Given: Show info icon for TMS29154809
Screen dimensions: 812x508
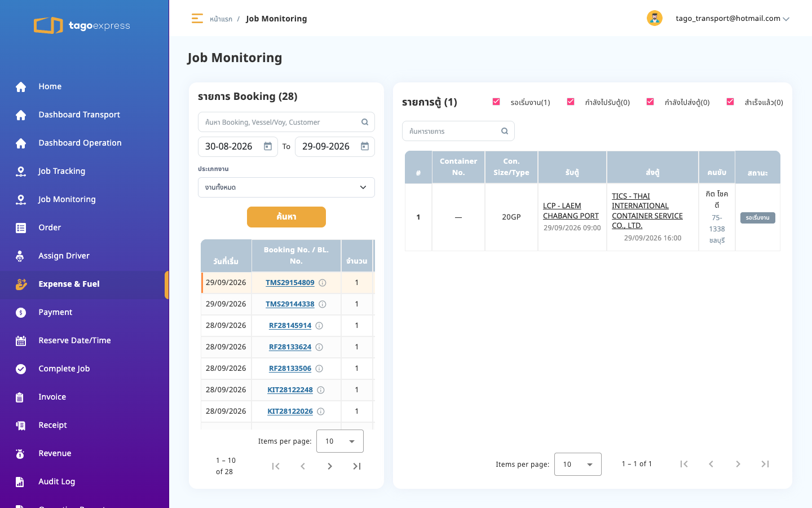Looking at the screenshot, I should click(323, 283).
